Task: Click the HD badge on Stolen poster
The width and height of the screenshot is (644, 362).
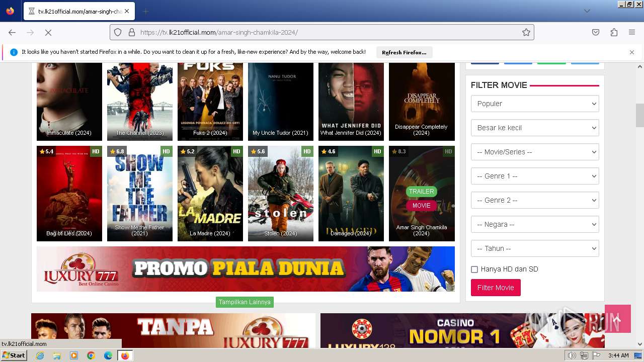Action: click(x=307, y=151)
